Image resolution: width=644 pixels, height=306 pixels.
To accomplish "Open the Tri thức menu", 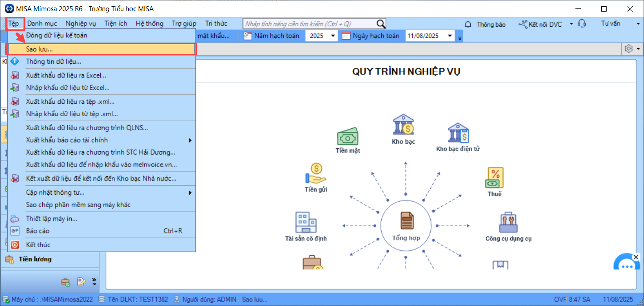I will tap(216, 24).
